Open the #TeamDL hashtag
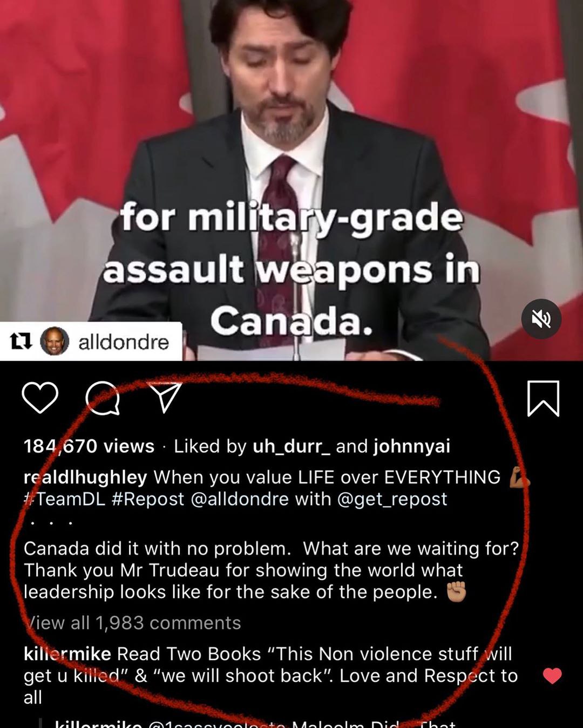This screenshot has width=583, height=728. click(x=65, y=499)
